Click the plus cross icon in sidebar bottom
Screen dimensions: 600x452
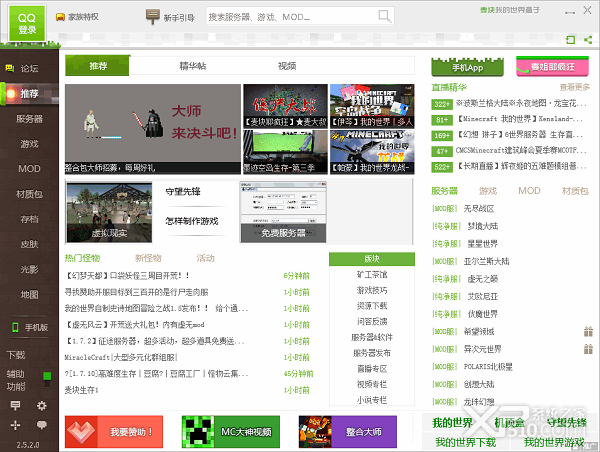15,425
